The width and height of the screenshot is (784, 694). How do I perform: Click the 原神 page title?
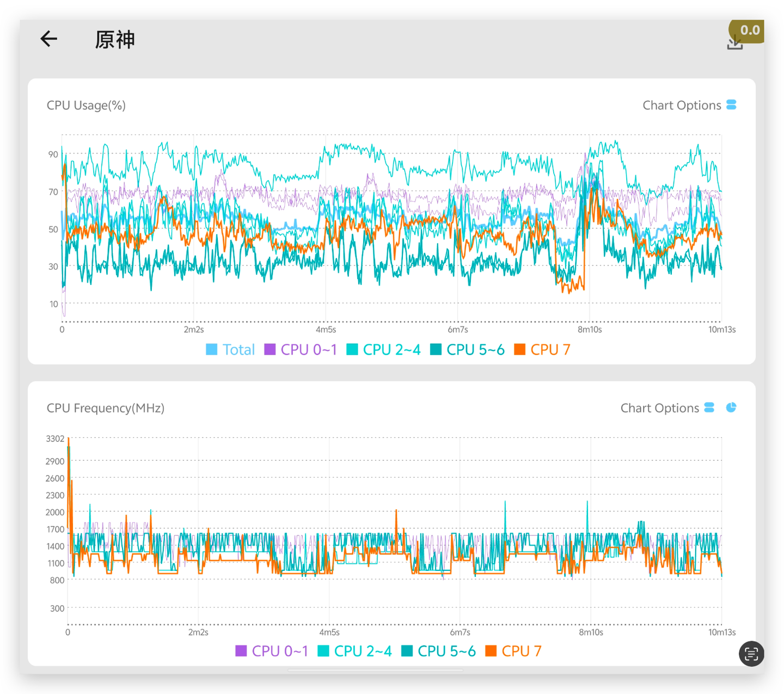[115, 40]
